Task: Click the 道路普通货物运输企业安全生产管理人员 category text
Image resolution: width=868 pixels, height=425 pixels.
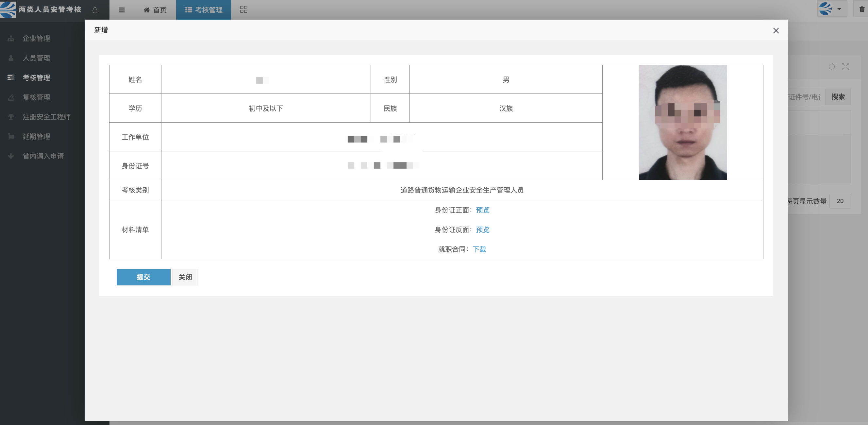Action: (x=462, y=190)
